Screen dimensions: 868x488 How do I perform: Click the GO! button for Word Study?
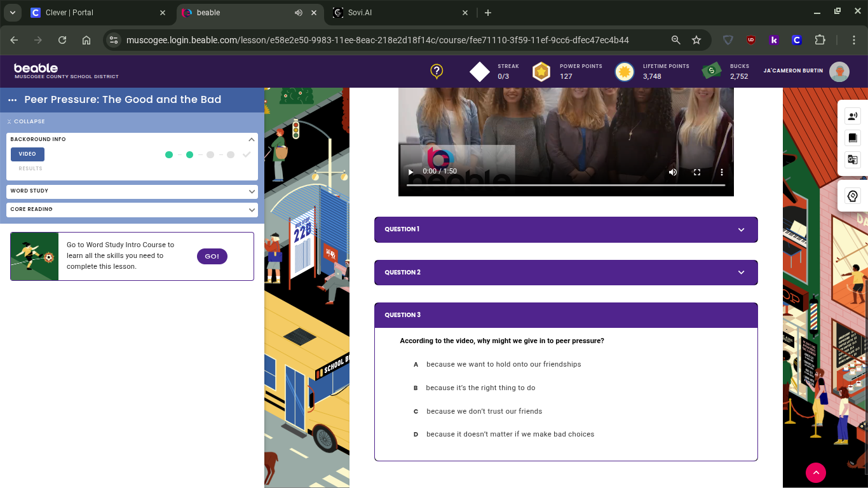pyautogui.click(x=212, y=256)
